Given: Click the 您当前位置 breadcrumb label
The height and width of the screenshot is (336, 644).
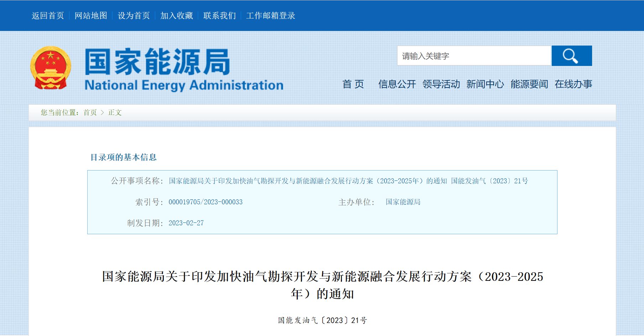Looking at the screenshot, I should point(60,112).
